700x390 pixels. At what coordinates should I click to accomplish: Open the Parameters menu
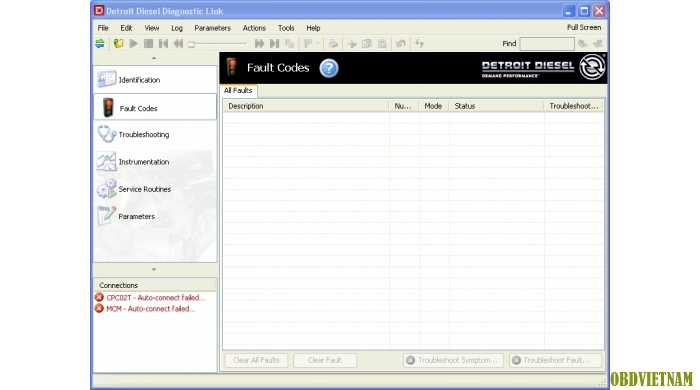click(x=212, y=28)
